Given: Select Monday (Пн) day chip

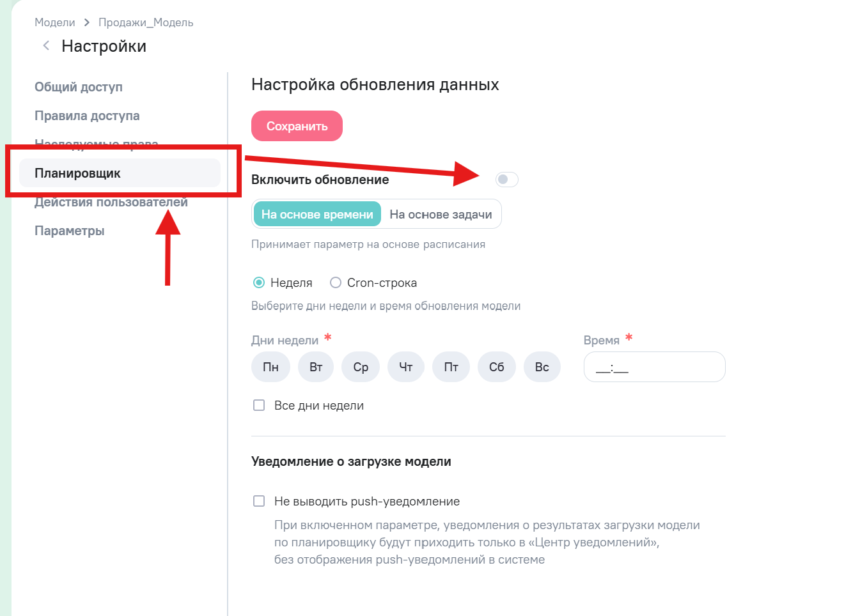Looking at the screenshot, I should (x=270, y=367).
